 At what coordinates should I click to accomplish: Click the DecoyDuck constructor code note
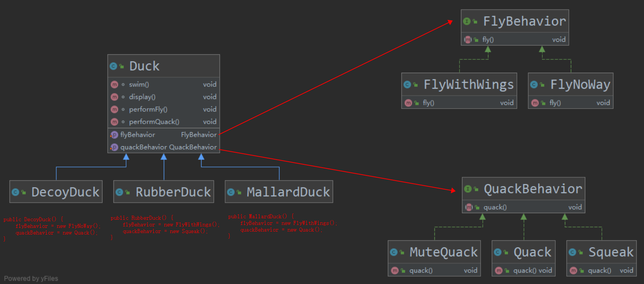click(x=52, y=229)
